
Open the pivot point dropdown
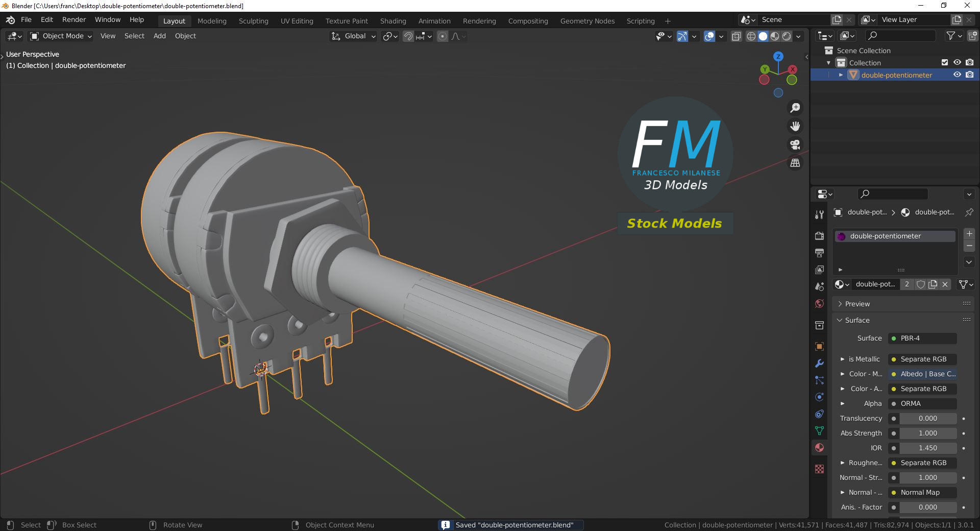tap(390, 36)
